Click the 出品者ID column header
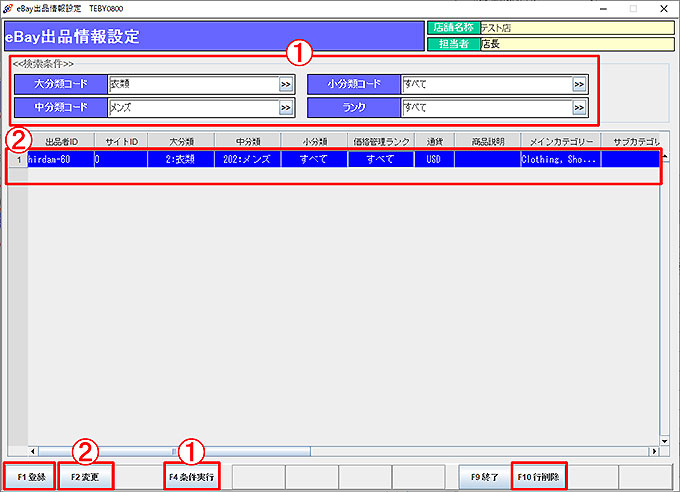This screenshot has width=680, height=492. pyautogui.click(x=61, y=143)
